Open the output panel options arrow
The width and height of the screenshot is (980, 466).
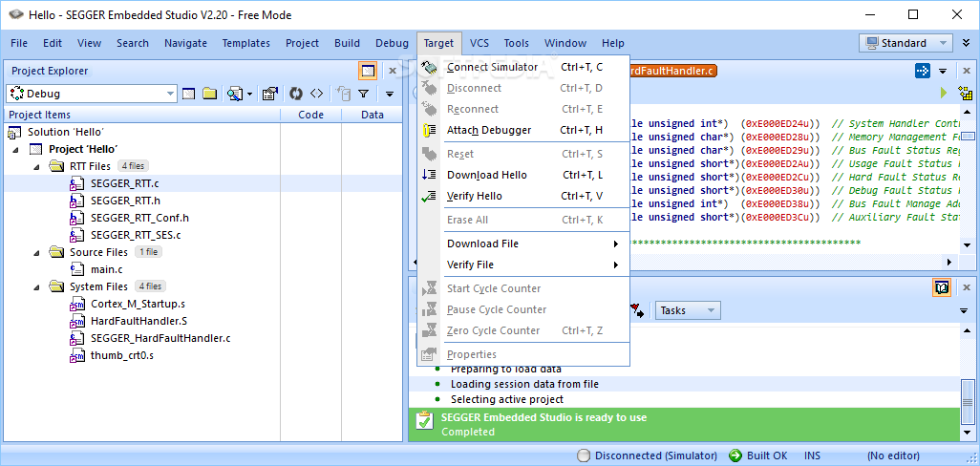coord(965,310)
